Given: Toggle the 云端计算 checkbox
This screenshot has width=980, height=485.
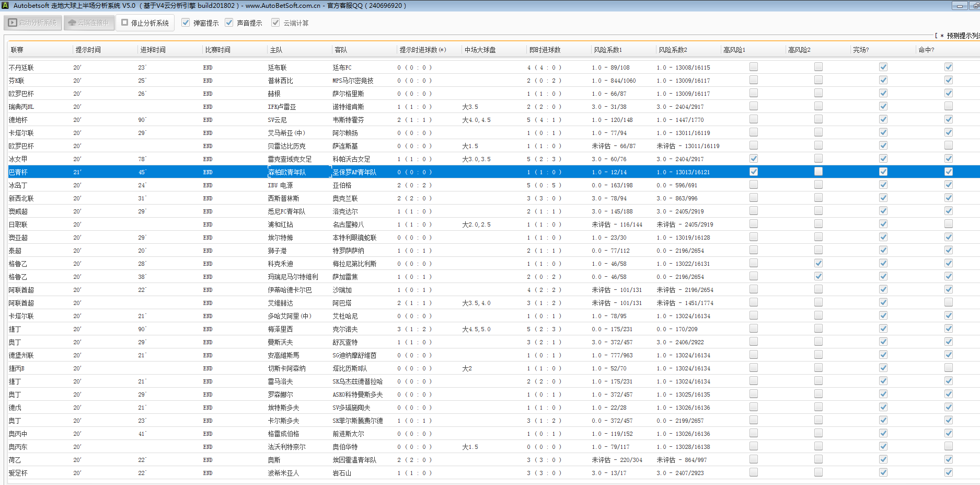Looking at the screenshot, I should click(x=276, y=23).
